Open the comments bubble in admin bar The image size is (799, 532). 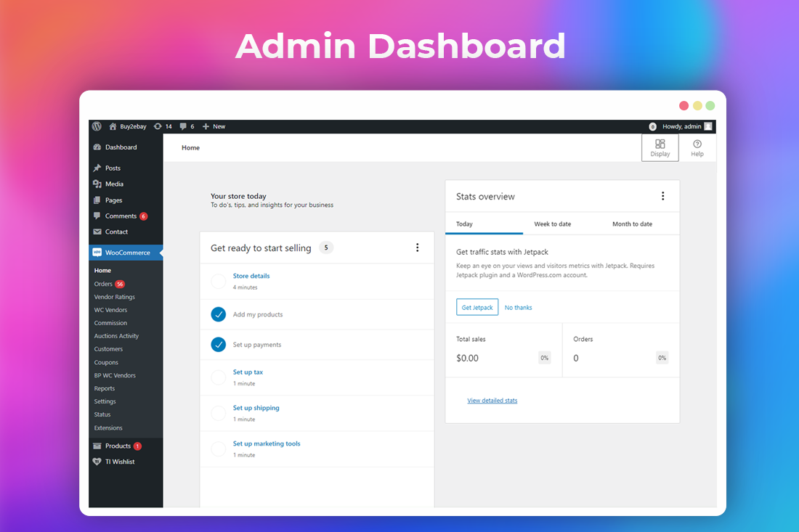(183, 126)
